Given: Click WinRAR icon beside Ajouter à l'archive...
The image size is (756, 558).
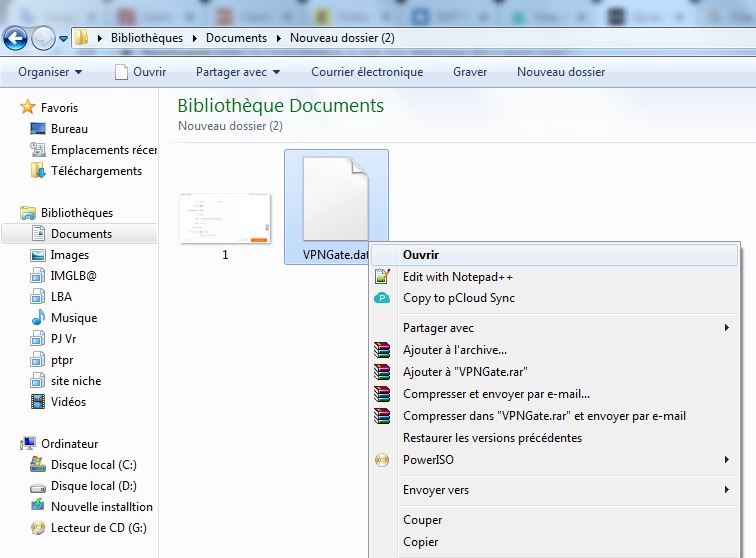Looking at the screenshot, I should [x=382, y=350].
